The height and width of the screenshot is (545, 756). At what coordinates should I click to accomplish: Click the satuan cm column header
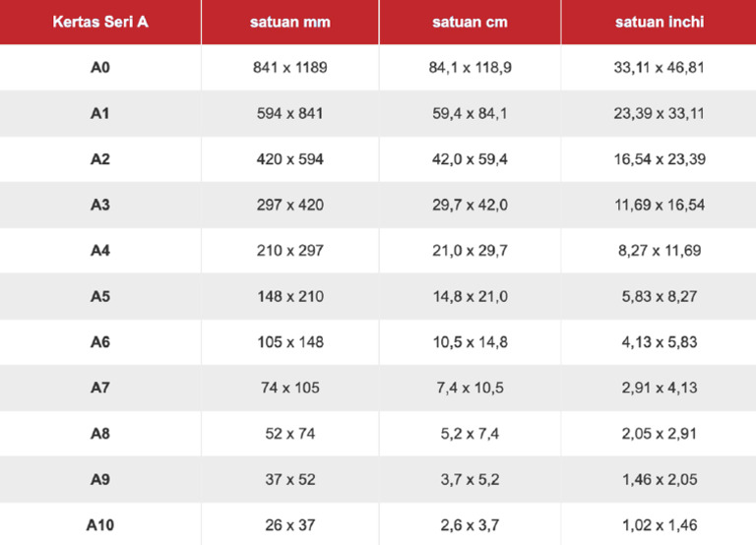pyautogui.click(x=470, y=22)
